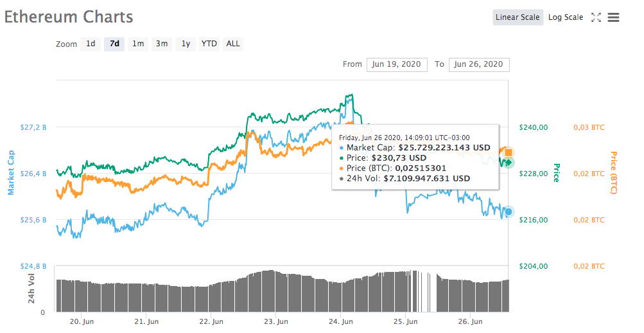
Task: Click the 26. Jun date label
Action: point(470,321)
